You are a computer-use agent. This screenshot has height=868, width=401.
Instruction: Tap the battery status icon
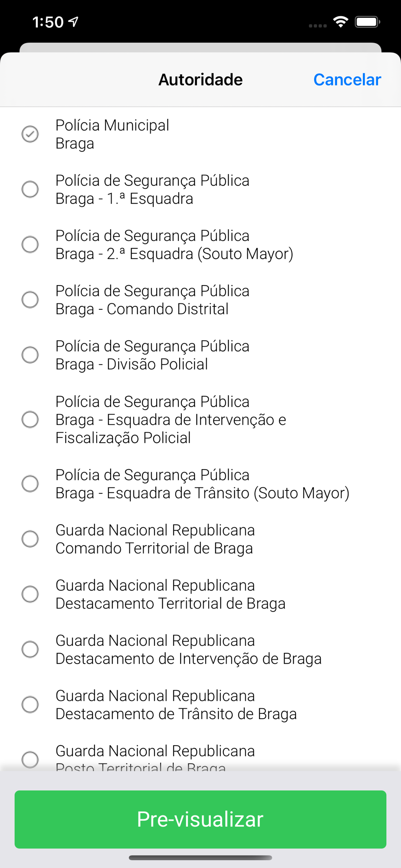coord(368,22)
